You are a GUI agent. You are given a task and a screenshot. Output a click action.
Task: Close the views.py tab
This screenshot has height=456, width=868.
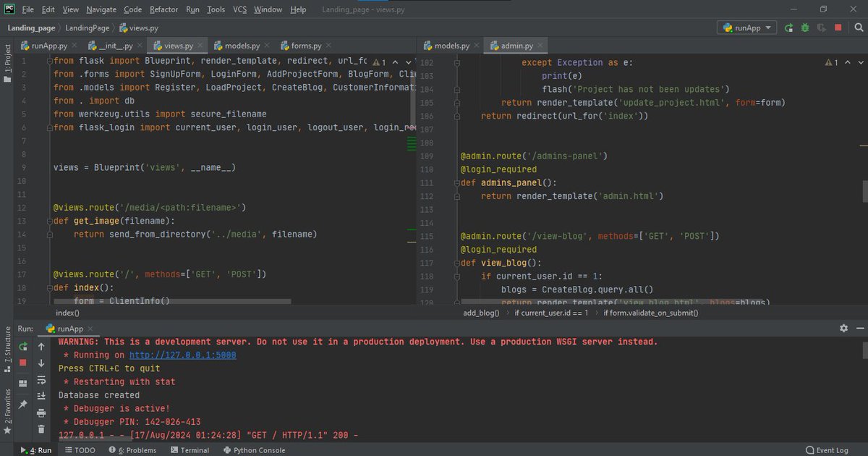(200, 46)
